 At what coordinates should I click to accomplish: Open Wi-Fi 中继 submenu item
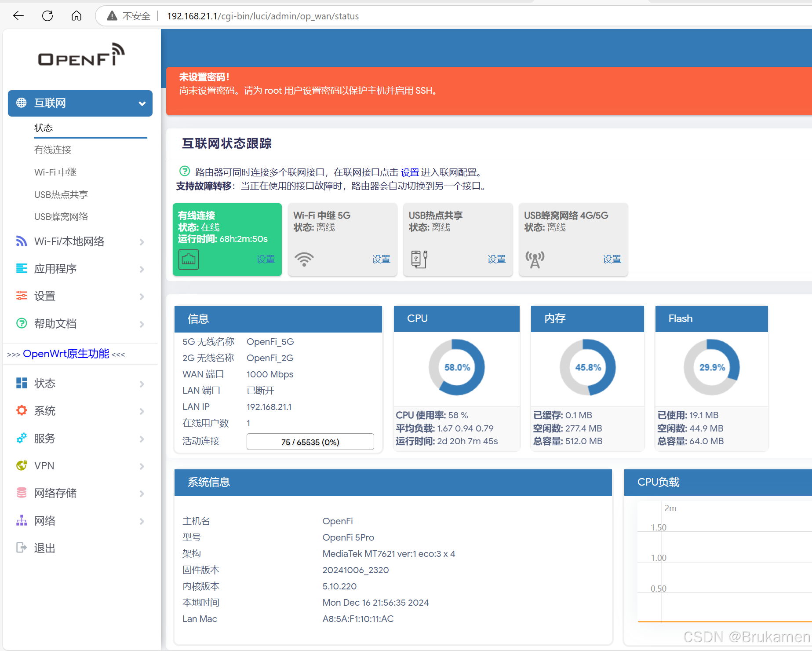55,172
